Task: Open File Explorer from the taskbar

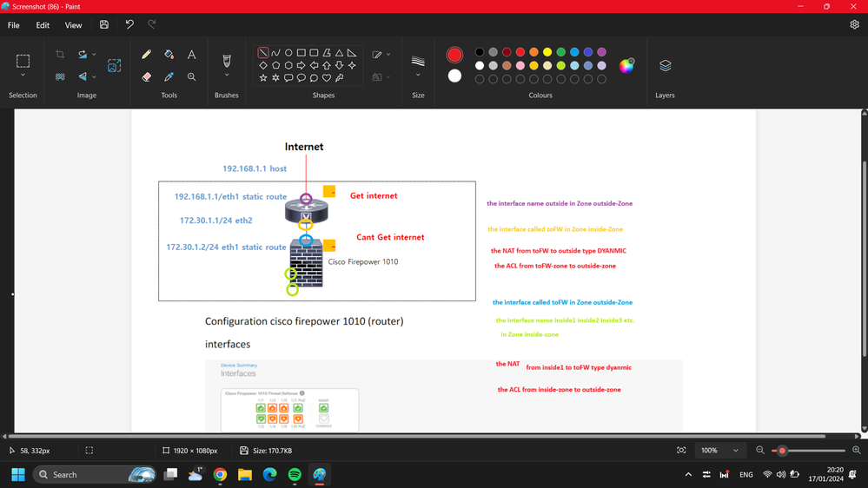Action: 245,475
